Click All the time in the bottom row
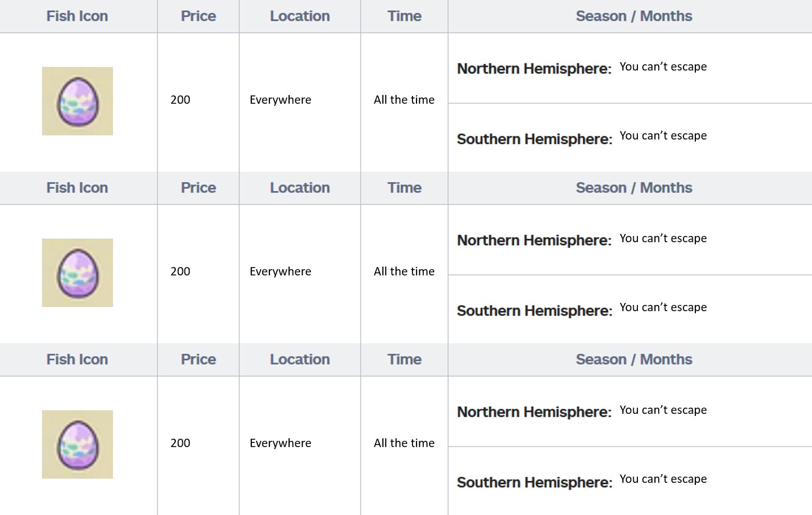The height and width of the screenshot is (515, 812). tap(404, 443)
